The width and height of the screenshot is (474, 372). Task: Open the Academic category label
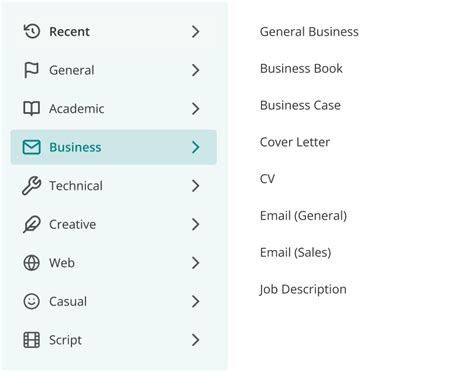click(x=77, y=109)
